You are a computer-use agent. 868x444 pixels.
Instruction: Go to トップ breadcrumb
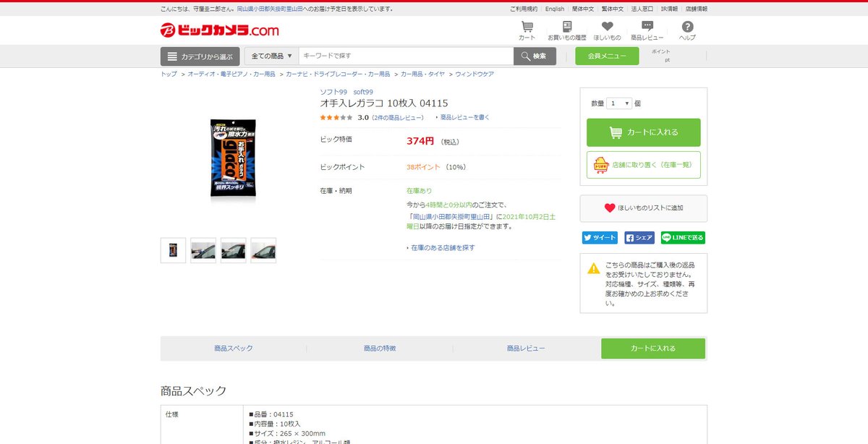coord(169,74)
